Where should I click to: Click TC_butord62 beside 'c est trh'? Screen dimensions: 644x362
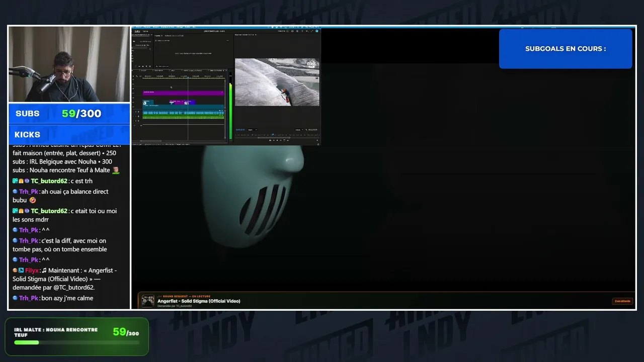click(x=49, y=181)
